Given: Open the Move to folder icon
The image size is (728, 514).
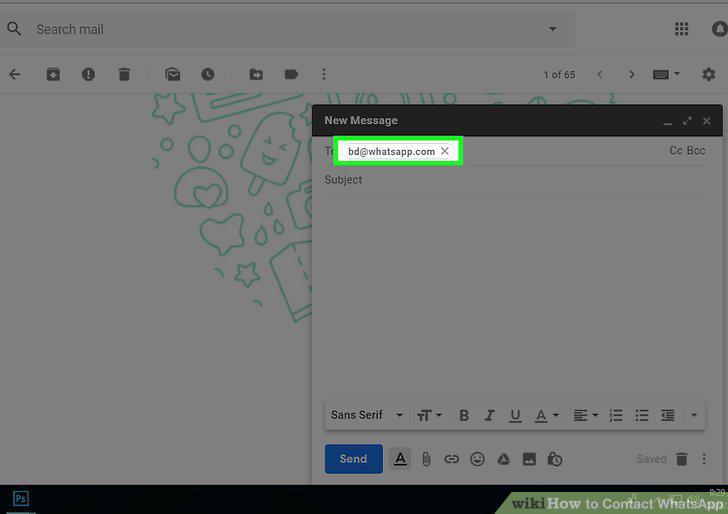Looking at the screenshot, I should [256, 74].
